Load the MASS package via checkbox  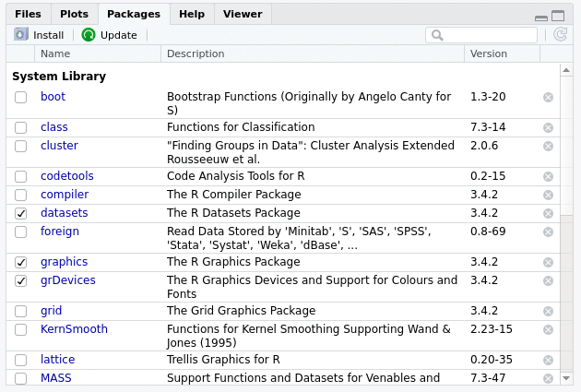pos(20,378)
